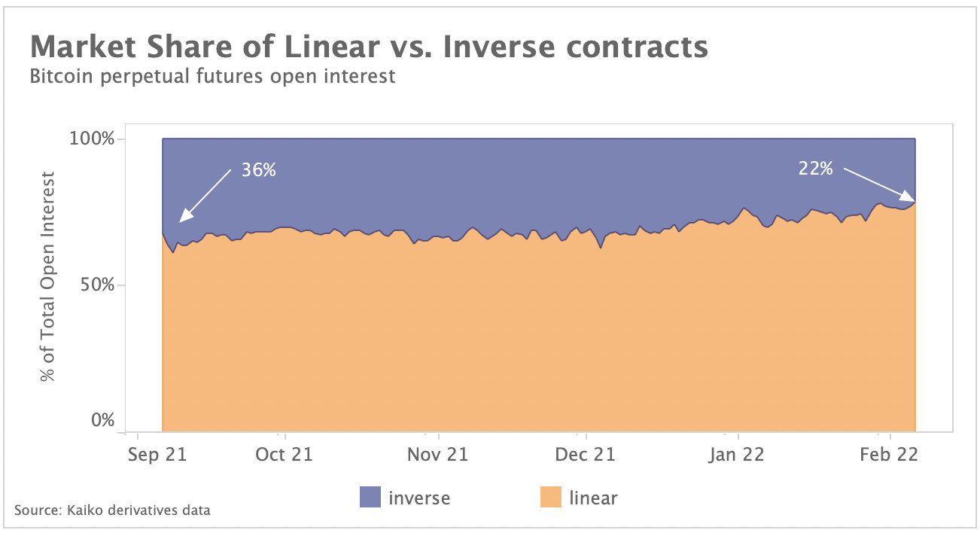Click the '% of Total Open Interest' axis title

pyautogui.click(x=50, y=276)
